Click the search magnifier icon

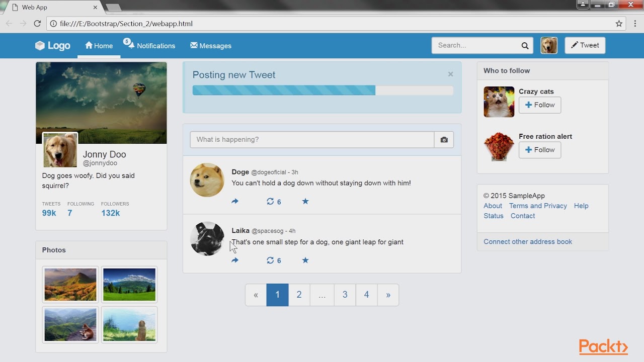click(x=525, y=46)
